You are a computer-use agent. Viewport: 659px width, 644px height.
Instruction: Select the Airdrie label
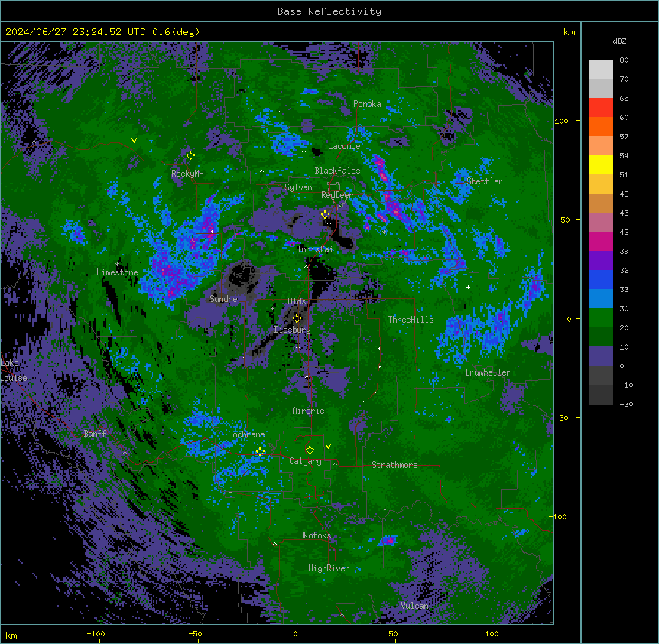point(308,411)
